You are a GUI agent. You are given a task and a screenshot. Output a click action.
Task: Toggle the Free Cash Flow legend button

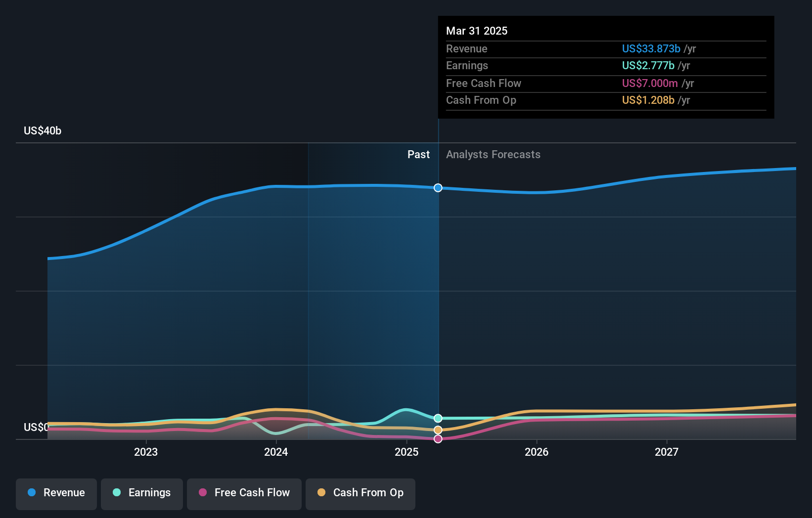(244, 494)
